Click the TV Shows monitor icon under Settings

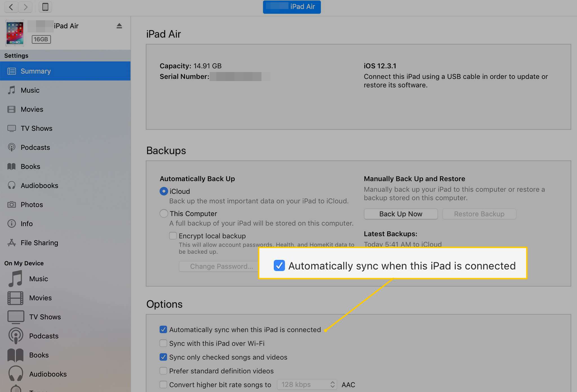[x=12, y=128]
